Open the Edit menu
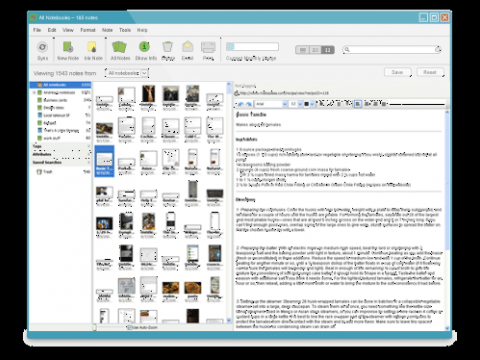This screenshot has height=360, width=480. click(x=52, y=30)
